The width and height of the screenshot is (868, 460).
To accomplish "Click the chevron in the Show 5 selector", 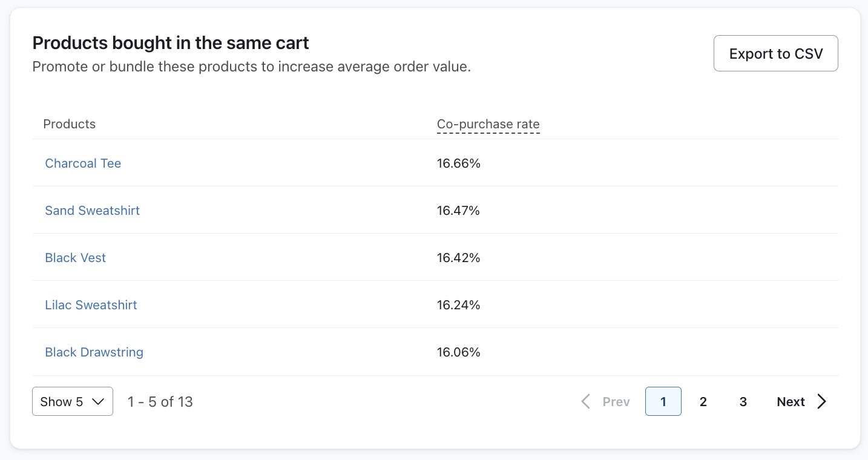I will tap(99, 402).
